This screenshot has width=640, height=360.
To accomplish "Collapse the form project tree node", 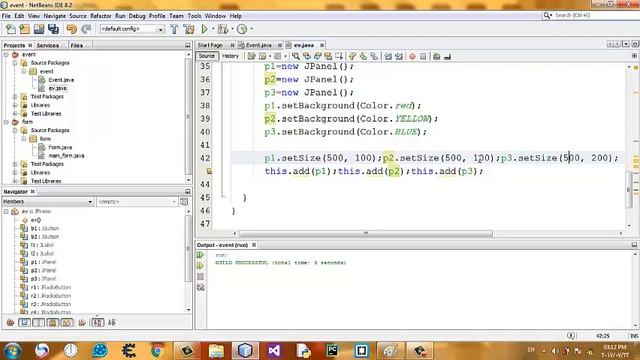I will (x=6, y=122).
